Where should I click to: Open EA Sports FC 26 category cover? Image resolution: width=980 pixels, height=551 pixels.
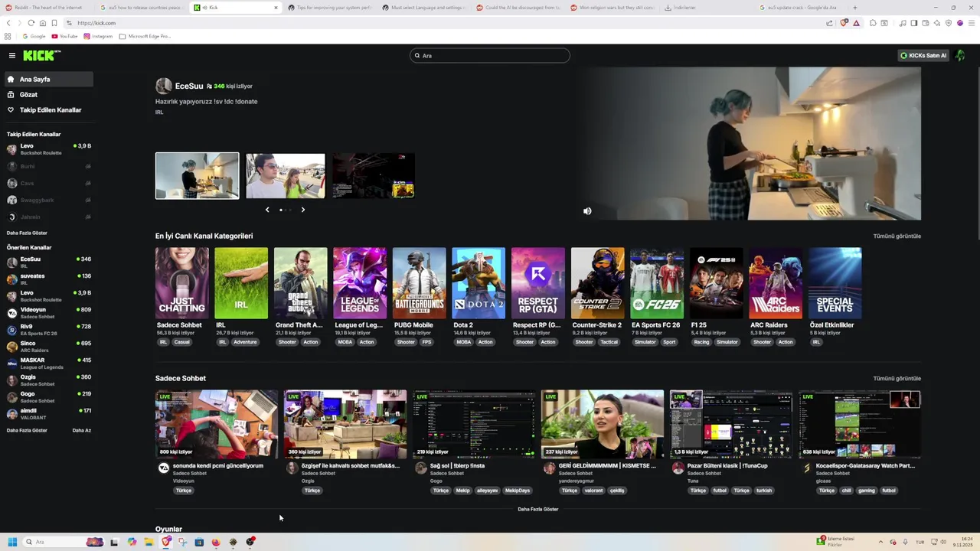click(657, 282)
